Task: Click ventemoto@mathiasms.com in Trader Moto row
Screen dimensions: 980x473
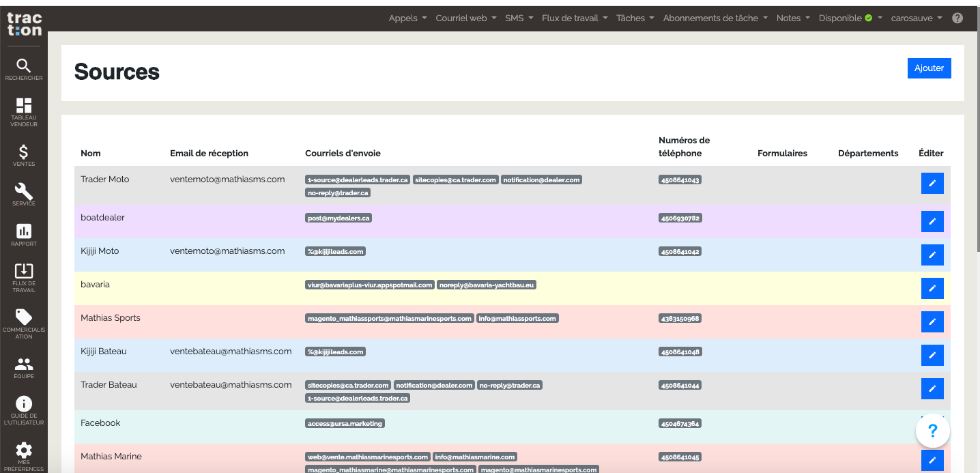Action: click(x=227, y=180)
